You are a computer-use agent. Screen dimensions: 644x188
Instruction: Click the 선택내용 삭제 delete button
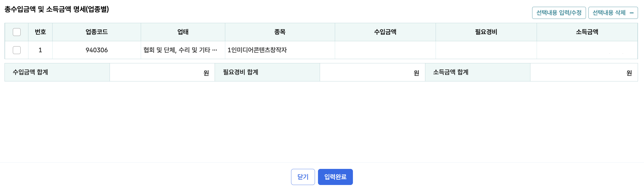(613, 12)
